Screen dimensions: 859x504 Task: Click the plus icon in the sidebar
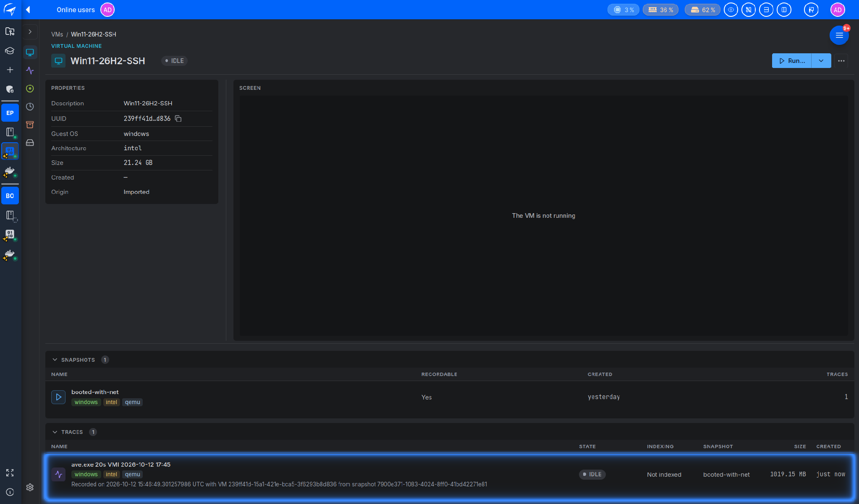(10, 70)
